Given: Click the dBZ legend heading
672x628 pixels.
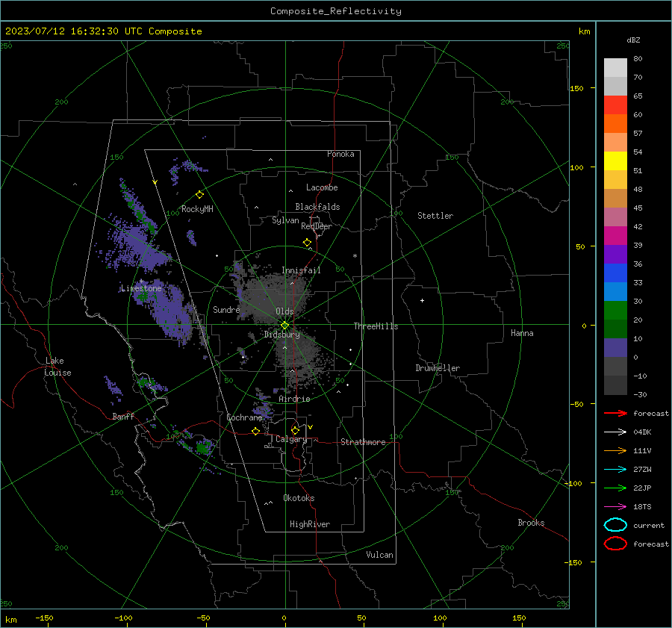Looking at the screenshot, I should [x=633, y=40].
